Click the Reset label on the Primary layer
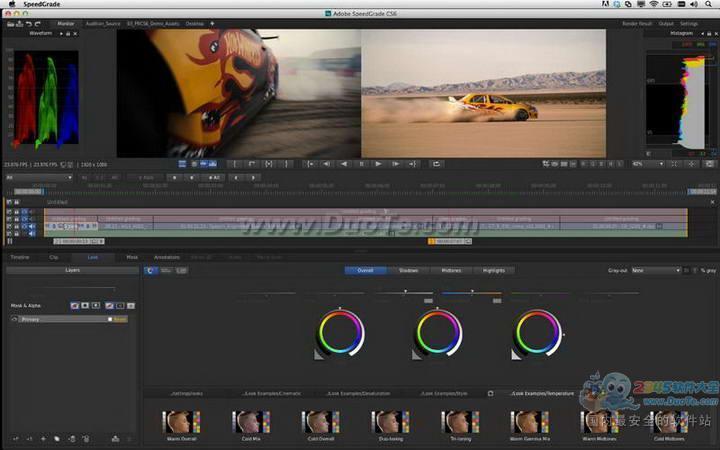 [119, 319]
